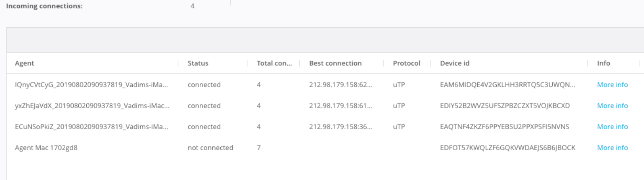Open More info for IQnyCVtCyG agent
This screenshot has width=644, height=180.
(x=612, y=85)
